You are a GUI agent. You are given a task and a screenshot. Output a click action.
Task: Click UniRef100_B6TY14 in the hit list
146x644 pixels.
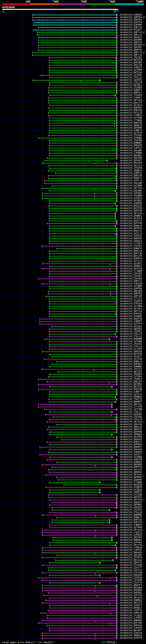131,312
